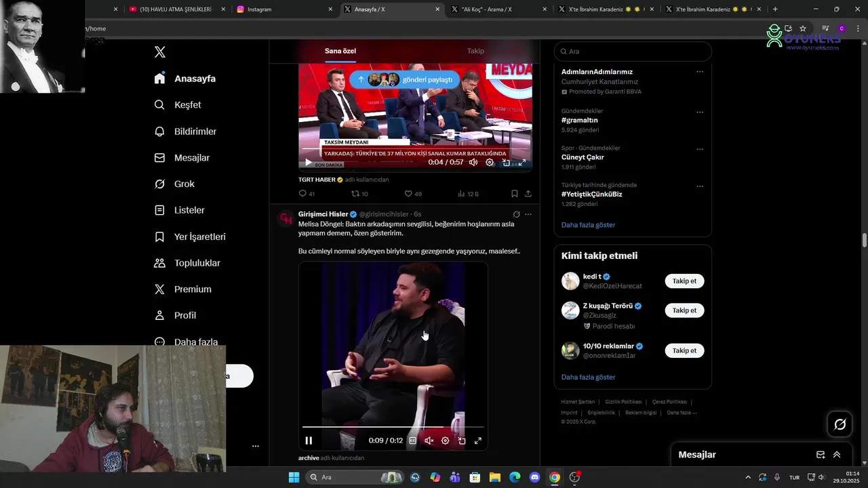Expand Daha fazla in sidebar
The height and width of the screenshot is (488, 868).
(186, 341)
